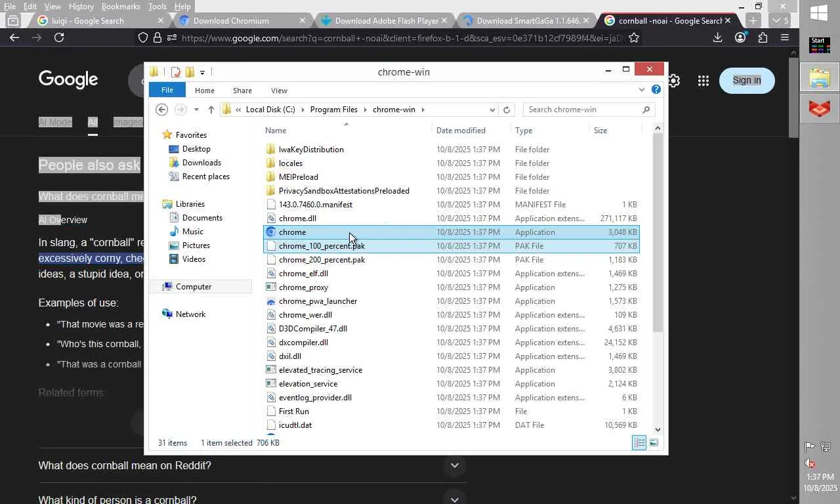Go to the Google logo homepage
This screenshot has height=504, width=840.
(x=68, y=80)
